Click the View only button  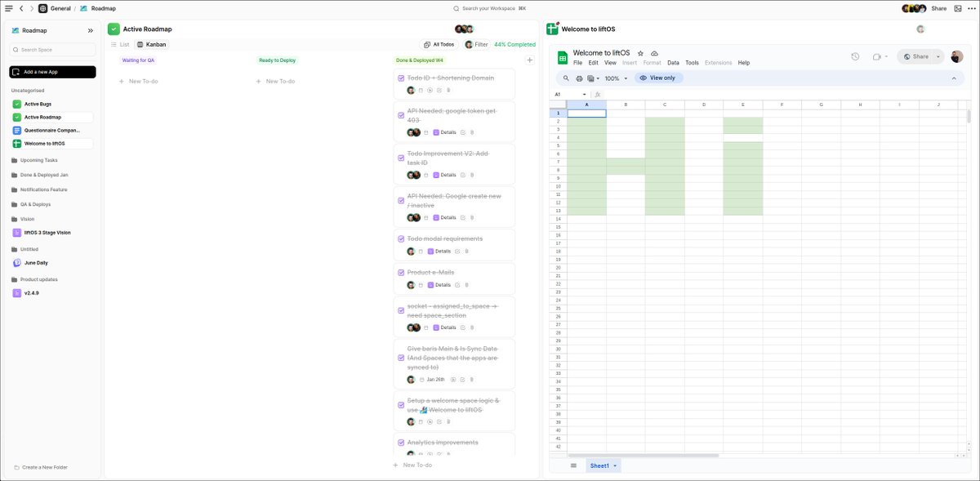(x=659, y=78)
